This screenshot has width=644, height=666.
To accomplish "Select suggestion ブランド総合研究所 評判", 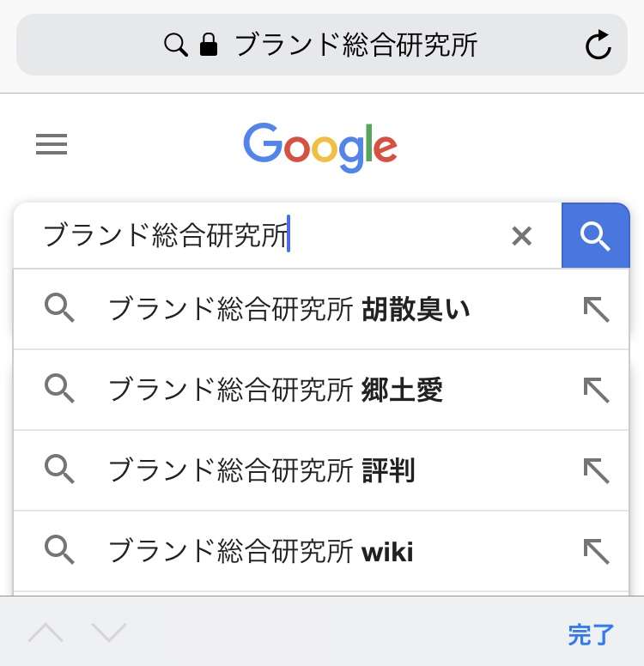I will [x=261, y=470].
